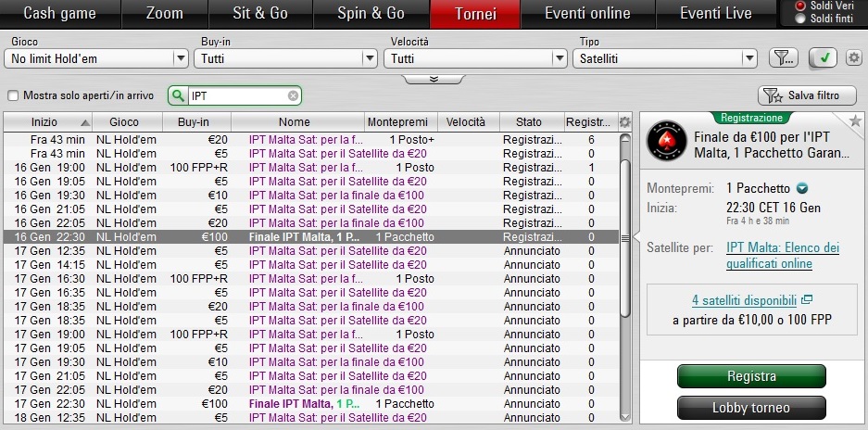
Task: Open the Eventi Live tab
Action: (716, 13)
